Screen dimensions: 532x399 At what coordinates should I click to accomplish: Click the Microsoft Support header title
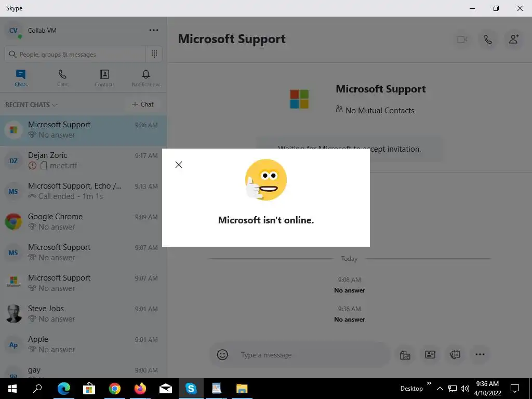232,38
